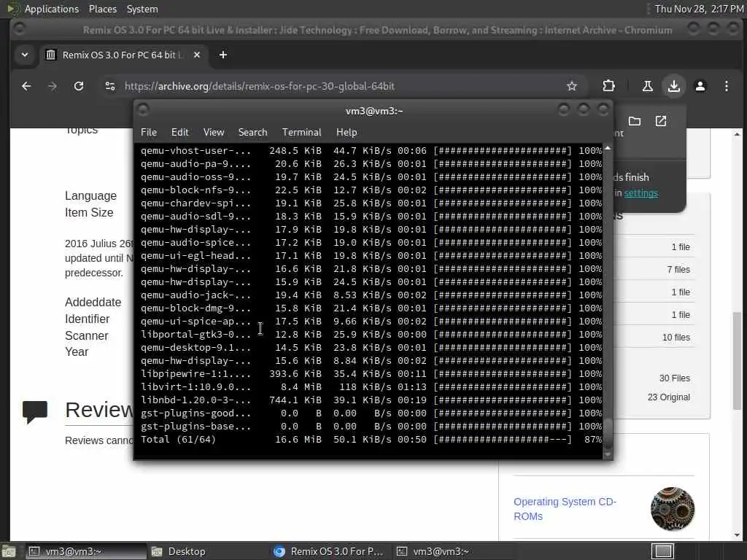Click the libnbd-1.20.0-3 terminal line
747x560 pixels.
coord(371,400)
